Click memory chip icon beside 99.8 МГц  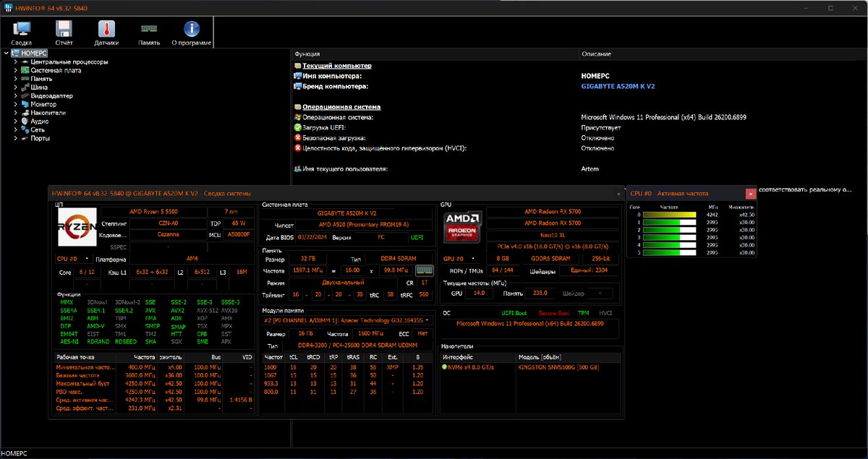[x=424, y=270]
